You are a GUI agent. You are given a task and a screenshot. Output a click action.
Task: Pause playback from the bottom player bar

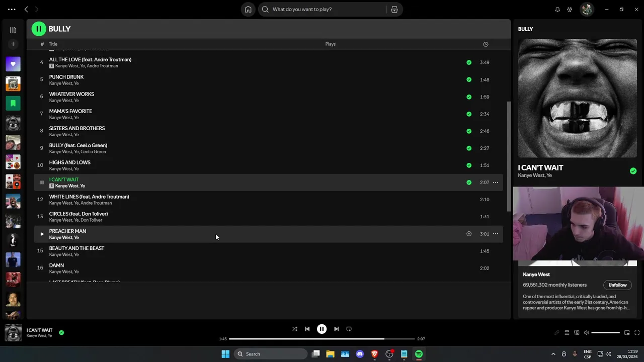point(321,329)
